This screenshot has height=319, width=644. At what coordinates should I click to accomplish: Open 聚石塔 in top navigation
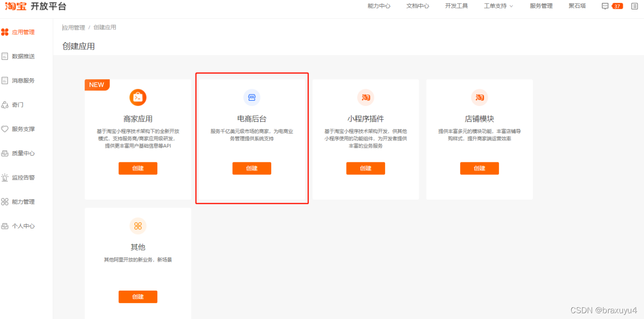tap(577, 6)
